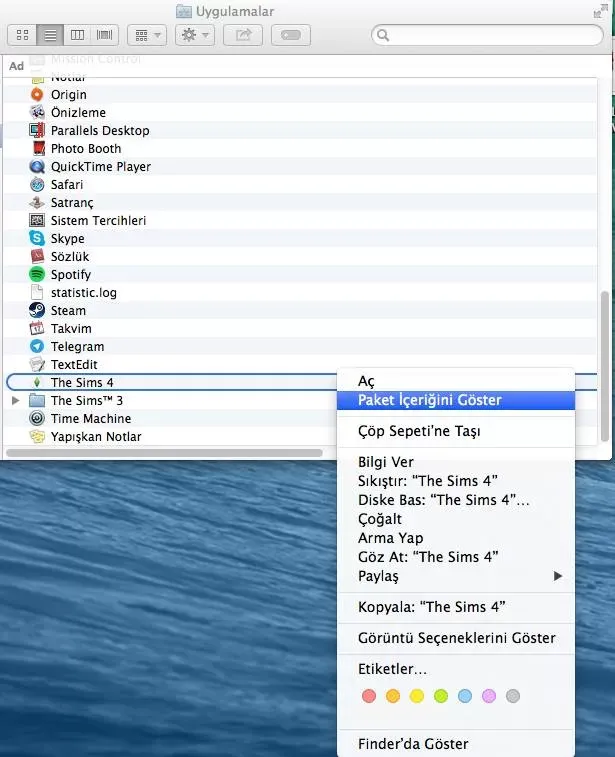Click the Telegram app icon
The width and height of the screenshot is (615, 757).
point(37,347)
